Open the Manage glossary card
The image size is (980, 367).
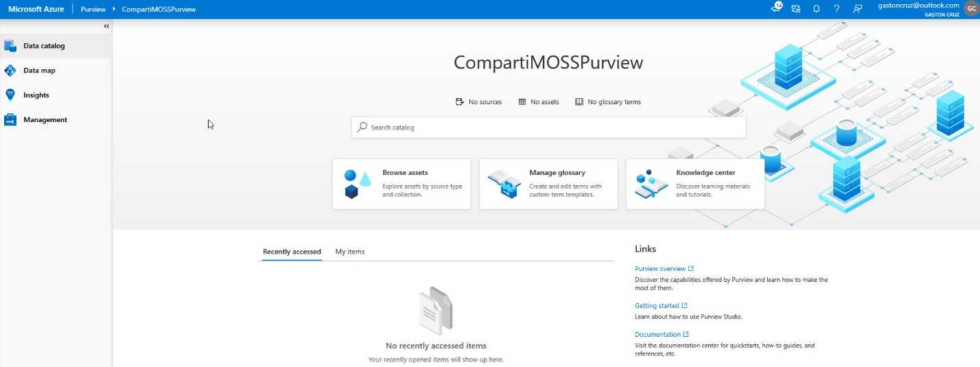pos(548,184)
